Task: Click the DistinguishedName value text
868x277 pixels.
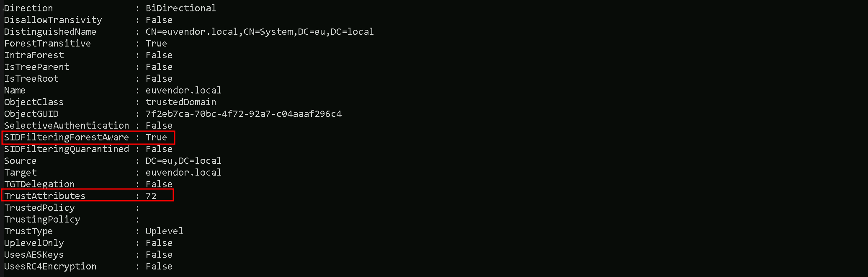Action: pos(259,32)
